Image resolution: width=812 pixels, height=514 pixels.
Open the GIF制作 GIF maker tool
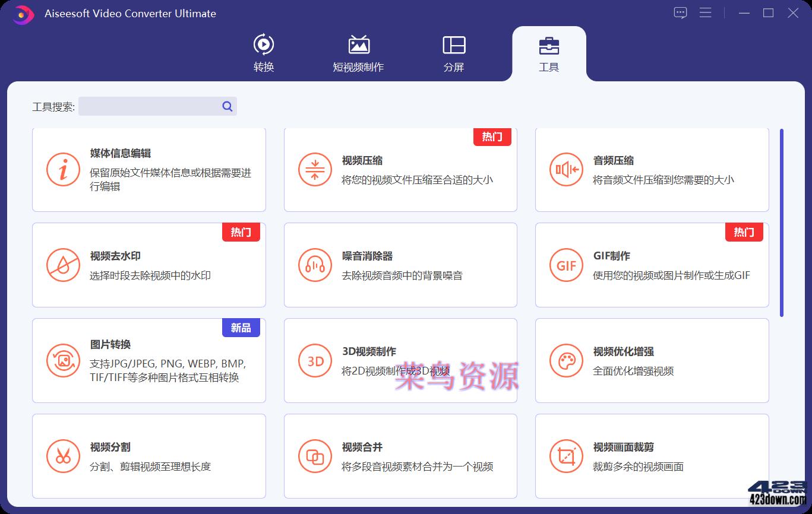[652, 265]
